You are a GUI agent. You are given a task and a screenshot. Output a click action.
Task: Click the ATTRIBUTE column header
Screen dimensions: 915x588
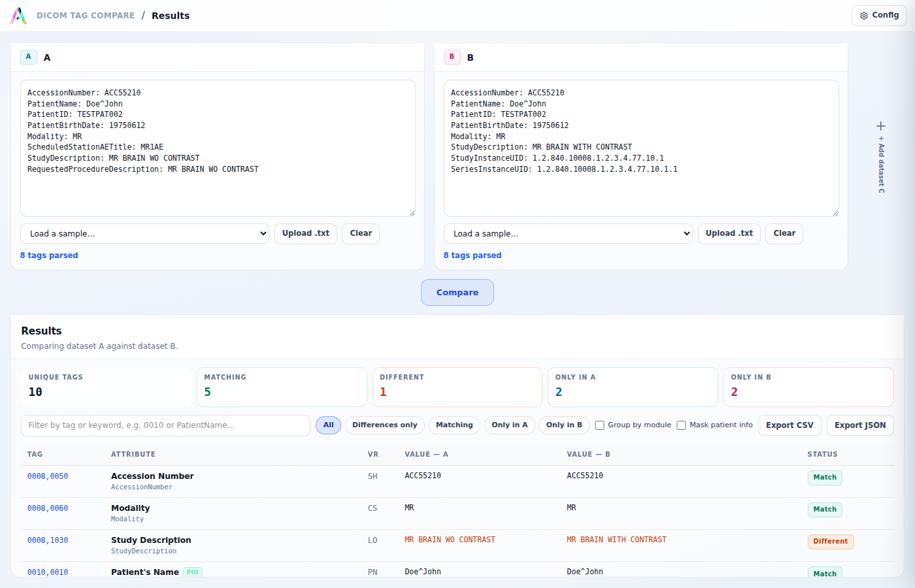pyautogui.click(x=133, y=454)
